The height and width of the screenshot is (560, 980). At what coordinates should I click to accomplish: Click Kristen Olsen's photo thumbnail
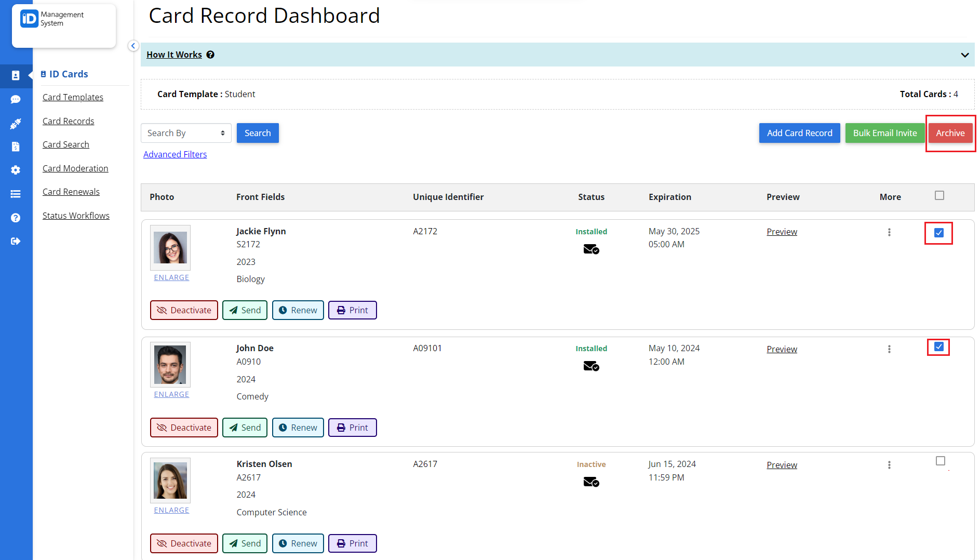(170, 480)
